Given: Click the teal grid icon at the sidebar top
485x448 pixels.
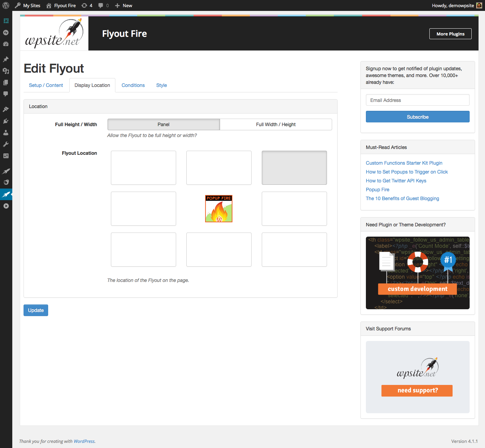Looking at the screenshot, I should (x=6, y=21).
